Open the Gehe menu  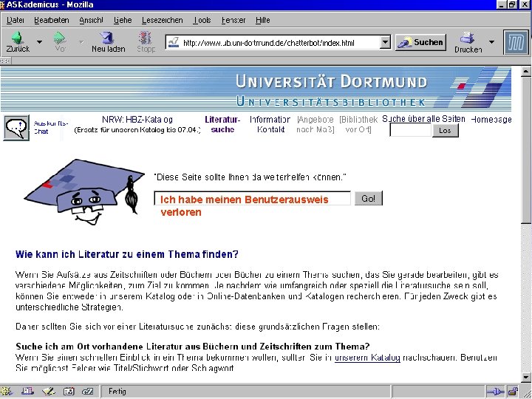(x=123, y=21)
